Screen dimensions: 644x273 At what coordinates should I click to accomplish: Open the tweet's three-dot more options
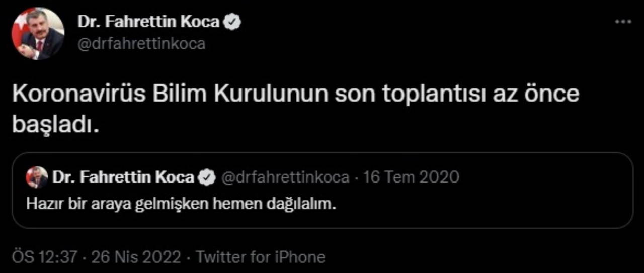tap(623, 22)
